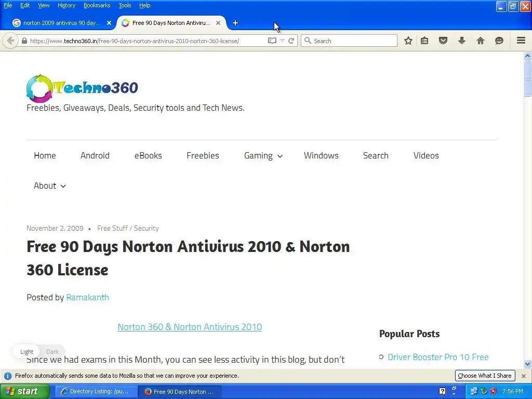Open the View menu
This screenshot has width=532, height=399.
click(x=44, y=5)
